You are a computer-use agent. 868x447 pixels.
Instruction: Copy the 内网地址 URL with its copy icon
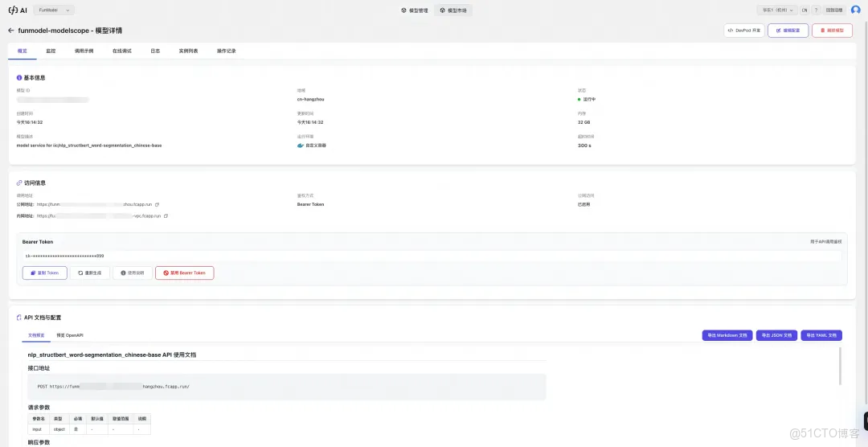point(166,216)
